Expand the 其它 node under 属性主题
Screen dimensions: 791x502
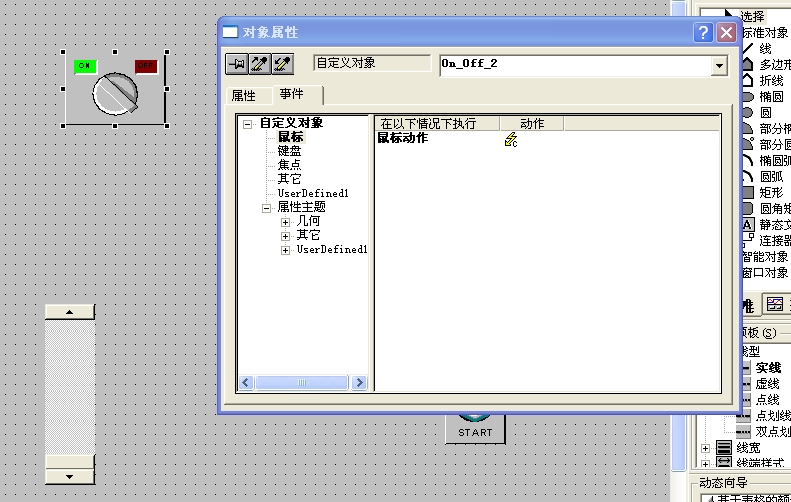pos(286,237)
